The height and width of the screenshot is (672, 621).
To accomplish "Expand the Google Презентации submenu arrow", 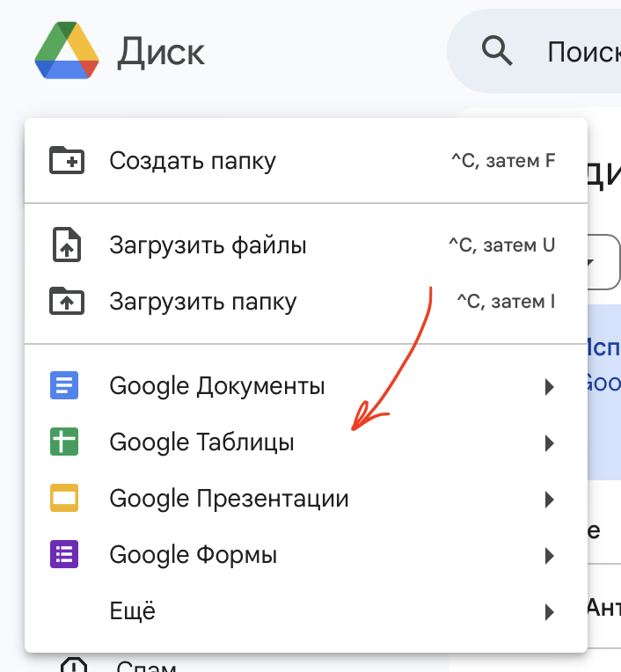I will pyautogui.click(x=549, y=500).
